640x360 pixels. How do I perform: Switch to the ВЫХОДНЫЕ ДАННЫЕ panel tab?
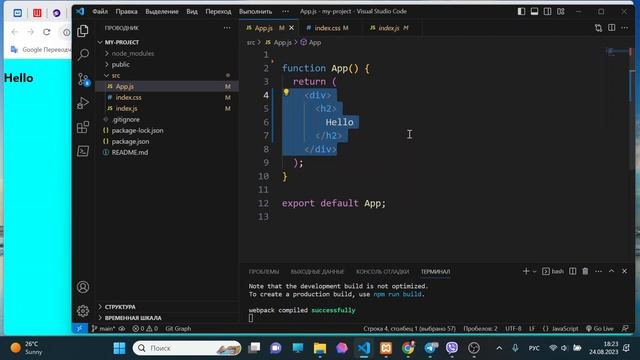(x=317, y=271)
